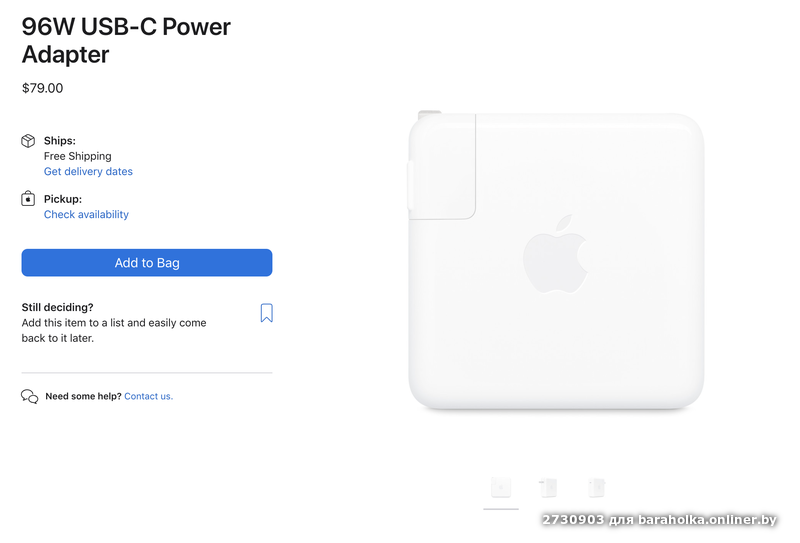The width and height of the screenshot is (800, 543).
Task: Click the baraholka.onliner.by watermark
Action: point(659,520)
